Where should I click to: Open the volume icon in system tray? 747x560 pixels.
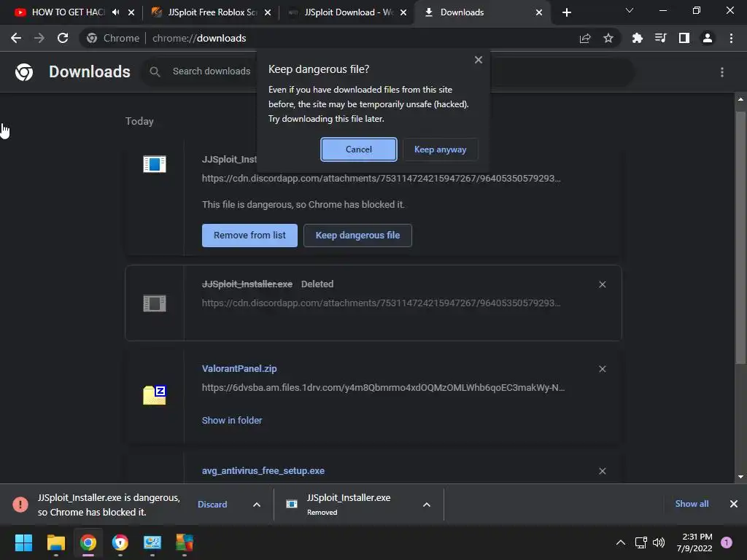click(659, 542)
